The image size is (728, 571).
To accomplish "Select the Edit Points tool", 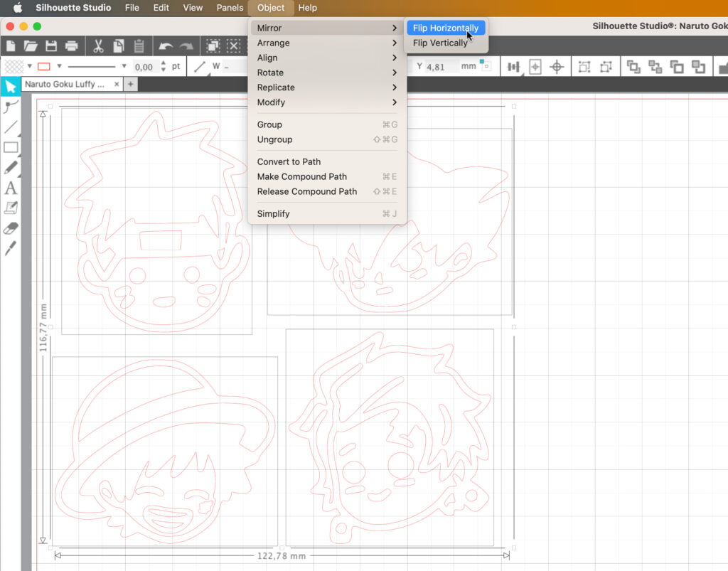I will [10, 107].
